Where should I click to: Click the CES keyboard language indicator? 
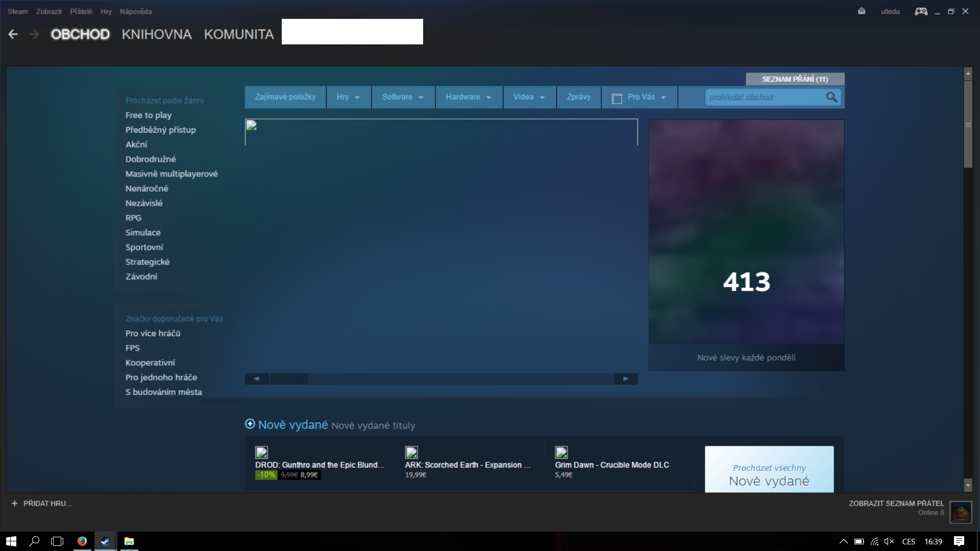(909, 541)
